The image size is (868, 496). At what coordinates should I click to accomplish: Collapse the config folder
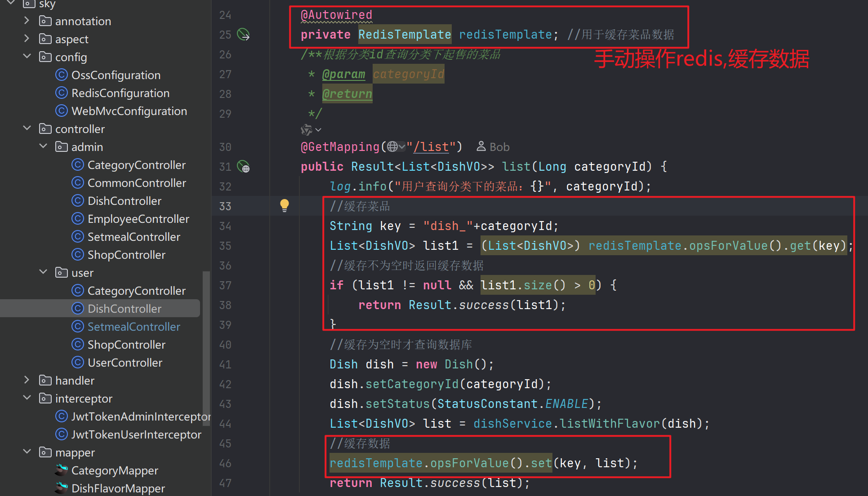[27, 57]
